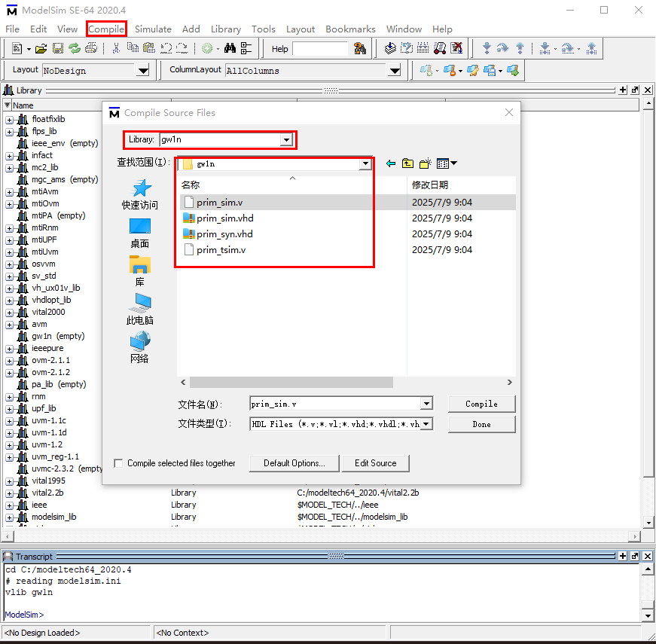656x644 pixels.
Task: Click the green Reload arrows icon
Action: tap(75, 48)
